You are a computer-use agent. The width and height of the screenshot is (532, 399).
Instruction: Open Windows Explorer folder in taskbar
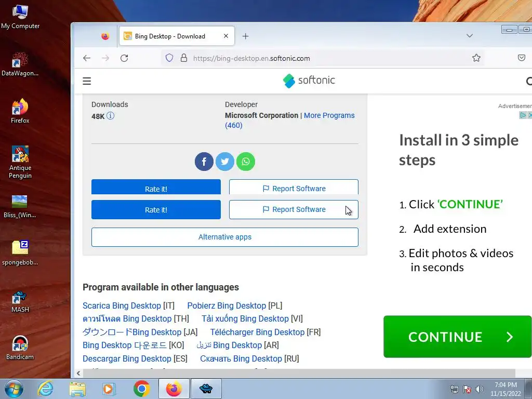[77, 389]
